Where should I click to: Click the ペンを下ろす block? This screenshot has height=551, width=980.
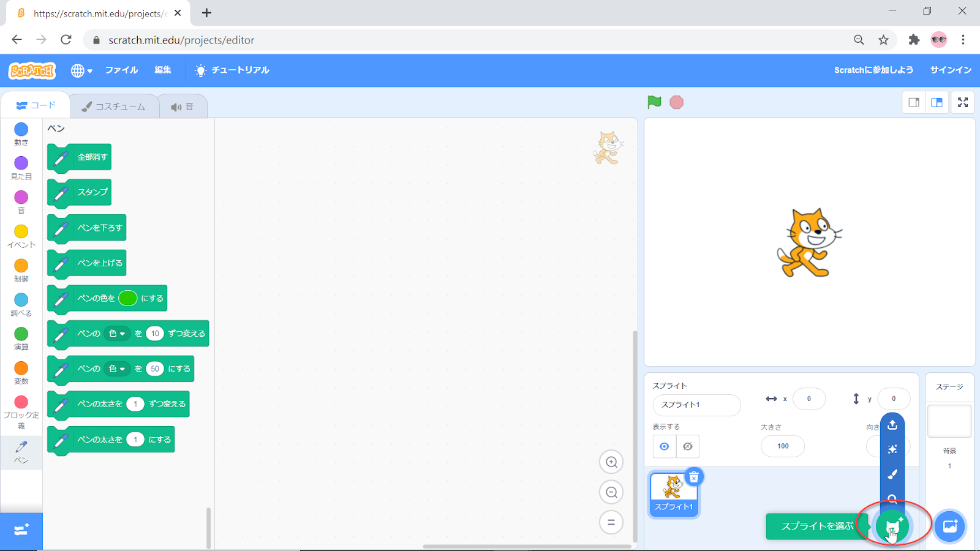pyautogui.click(x=86, y=228)
